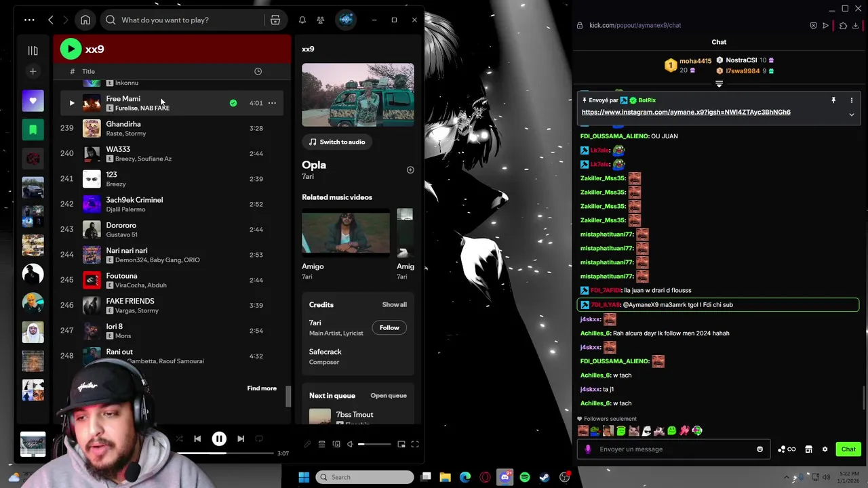Open the Windows Start menu
The image size is (868, 488).
(x=304, y=477)
